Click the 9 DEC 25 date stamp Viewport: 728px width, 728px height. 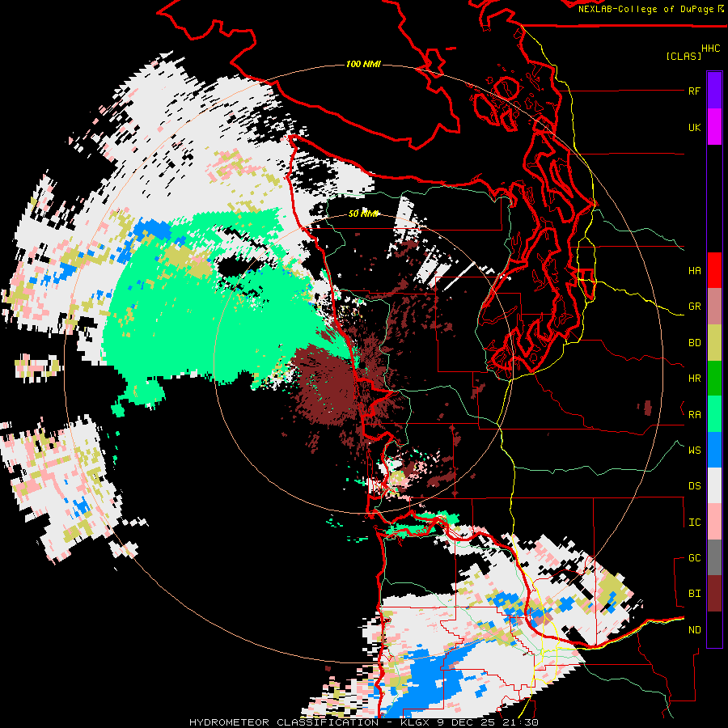point(468,722)
